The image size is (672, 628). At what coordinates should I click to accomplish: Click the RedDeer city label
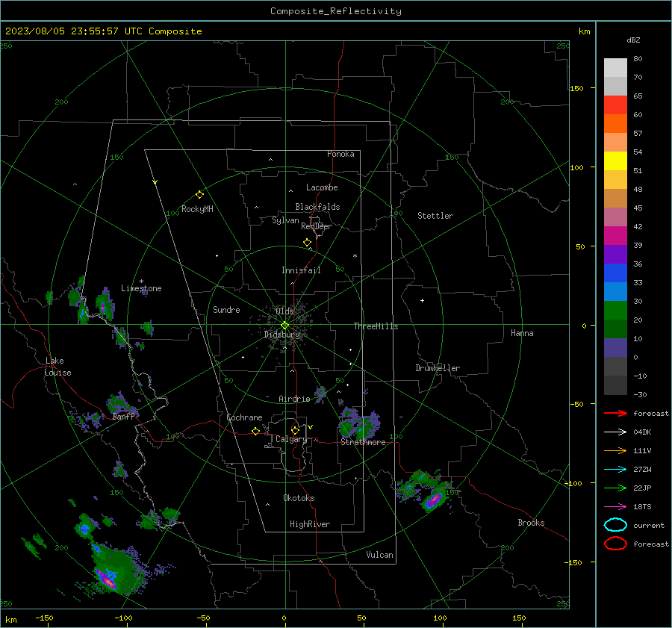pyautogui.click(x=317, y=226)
